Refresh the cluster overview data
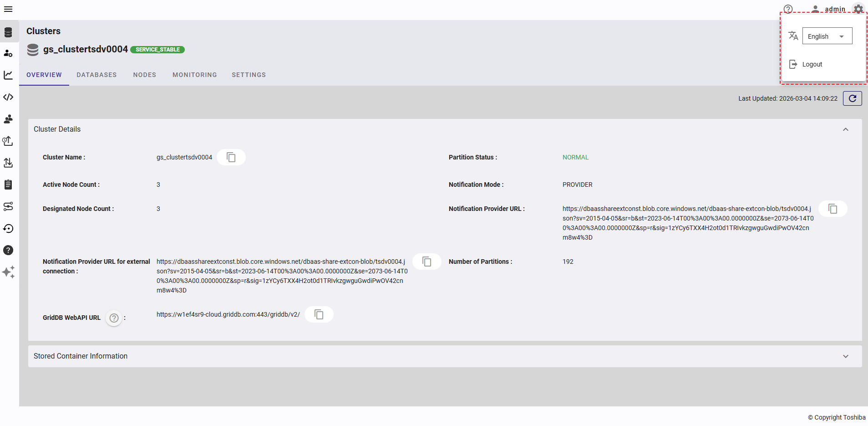 (x=852, y=98)
